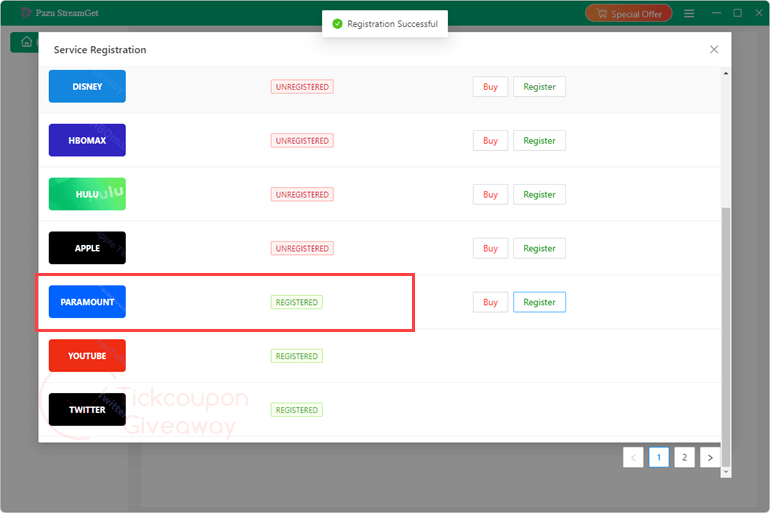Buy a Disney license

click(x=490, y=87)
